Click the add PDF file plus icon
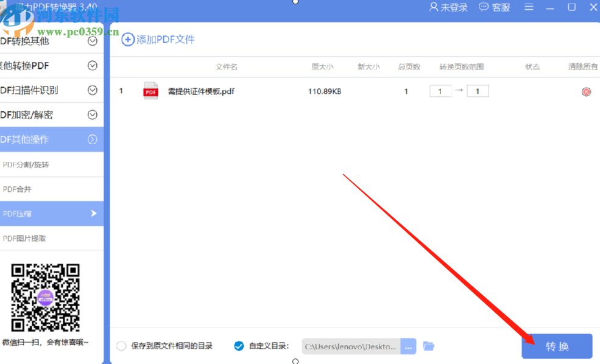The width and height of the screenshot is (600, 364). coord(128,40)
